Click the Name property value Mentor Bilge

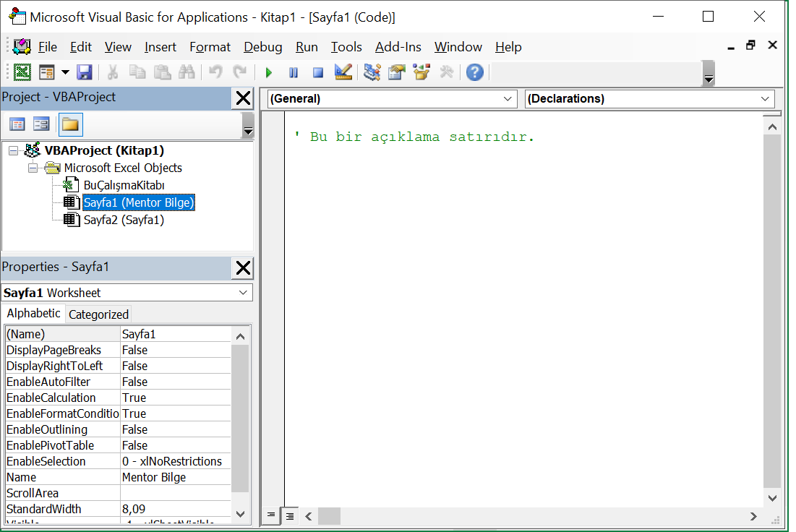176,477
